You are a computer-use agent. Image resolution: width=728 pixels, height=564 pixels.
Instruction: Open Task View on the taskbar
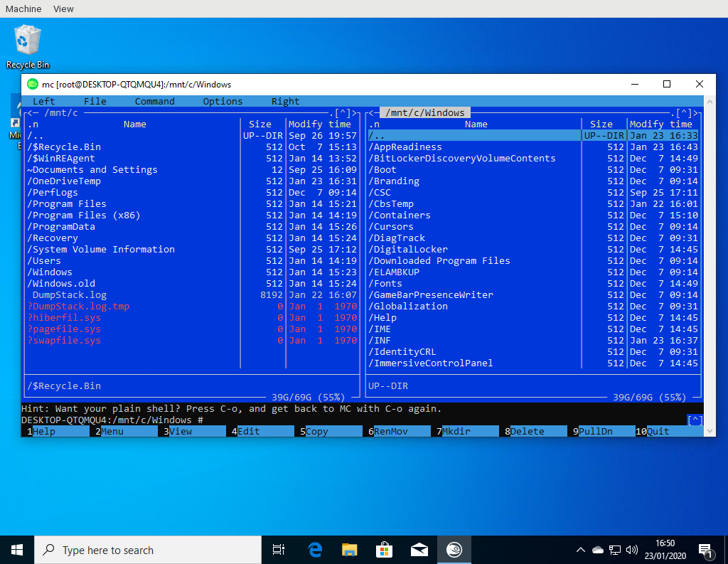(x=278, y=549)
